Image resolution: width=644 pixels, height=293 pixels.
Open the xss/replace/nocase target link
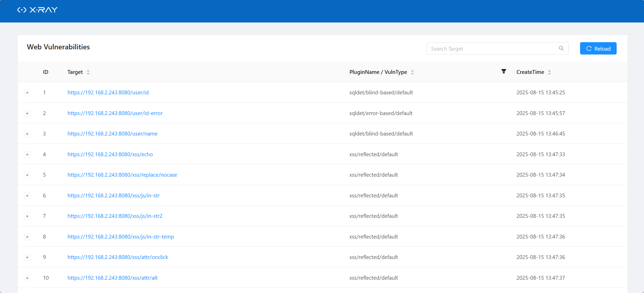click(122, 175)
